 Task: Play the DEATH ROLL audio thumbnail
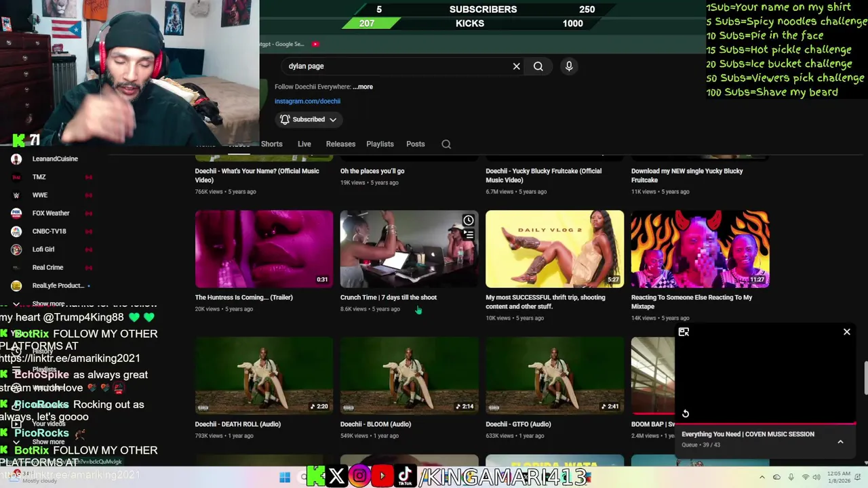click(x=264, y=375)
